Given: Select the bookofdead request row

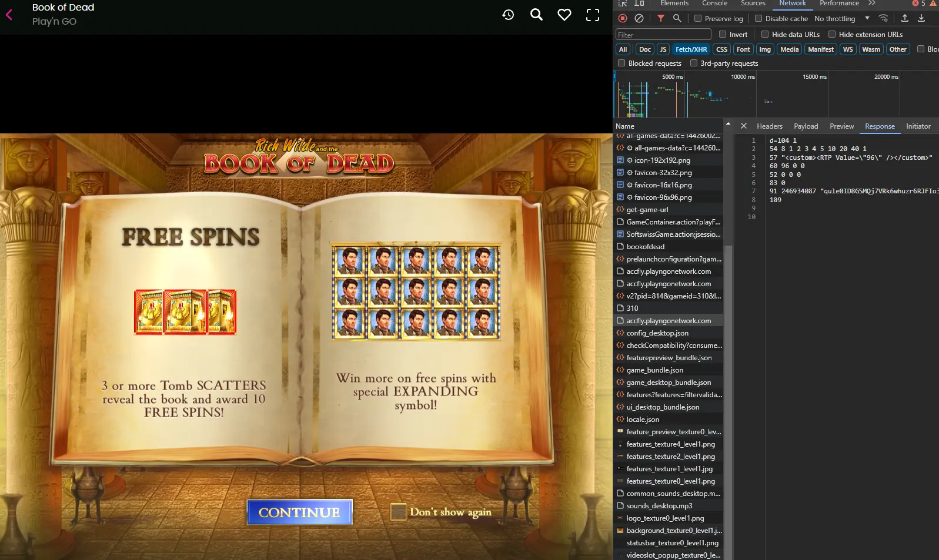Looking at the screenshot, I should (x=669, y=247).
